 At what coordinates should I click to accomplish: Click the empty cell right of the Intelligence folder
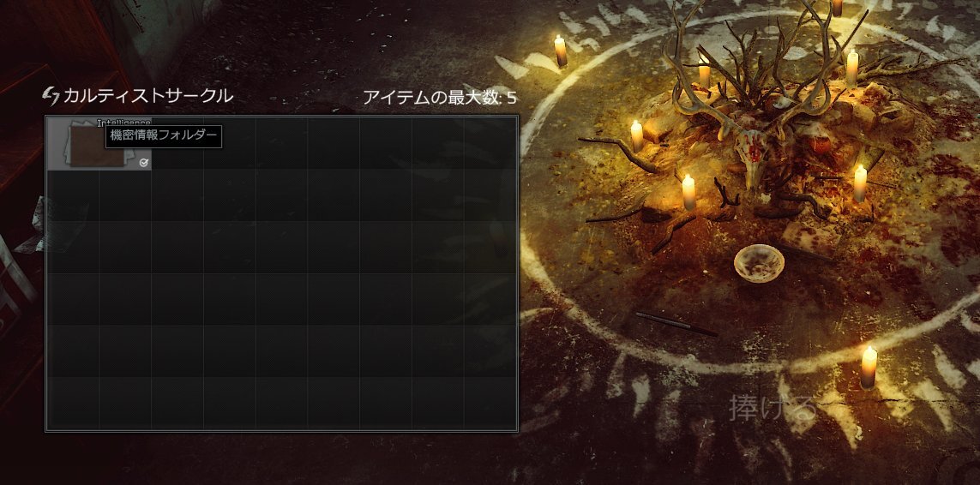coord(177,143)
